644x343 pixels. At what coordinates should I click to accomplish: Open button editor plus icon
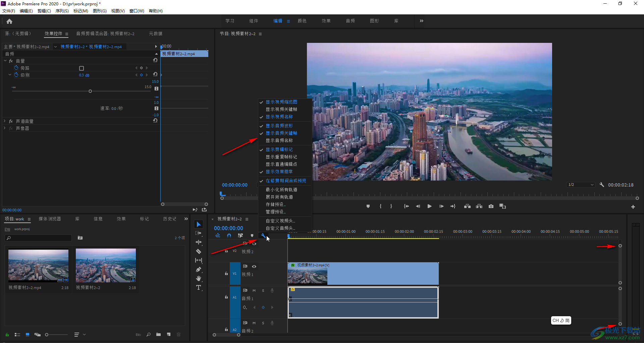point(633,207)
